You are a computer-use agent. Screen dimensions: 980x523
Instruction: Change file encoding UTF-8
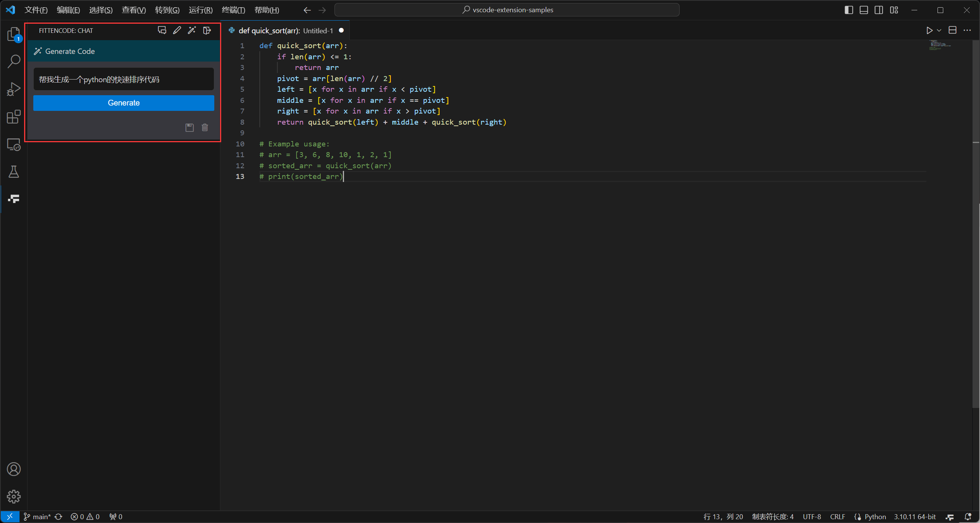(x=812, y=517)
